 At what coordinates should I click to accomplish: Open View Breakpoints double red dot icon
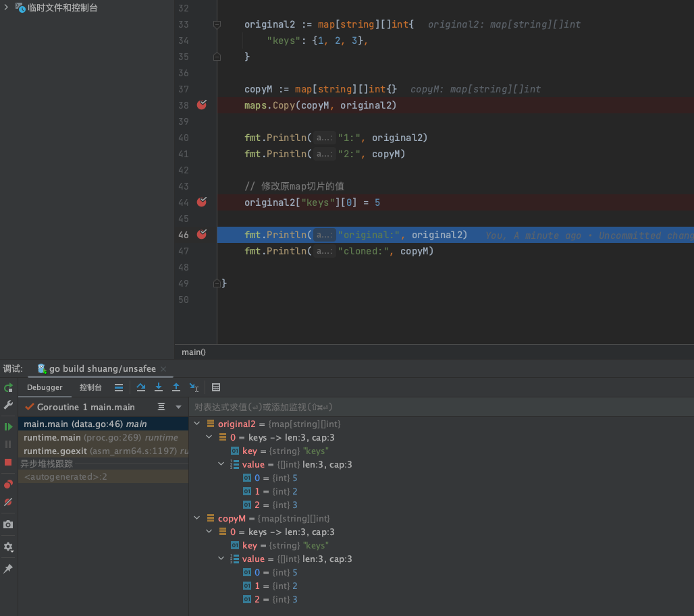(x=8, y=484)
